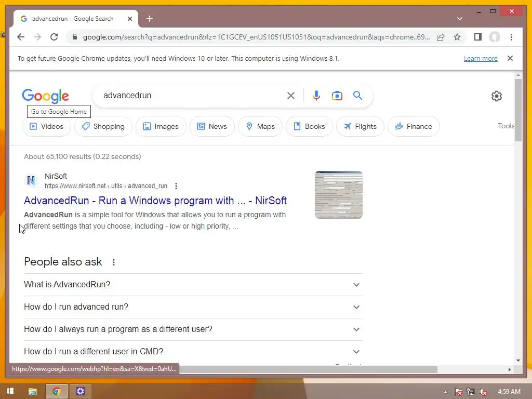The image size is (532, 399).
Task: Open Chrome three-dot menu
Action: (511, 37)
